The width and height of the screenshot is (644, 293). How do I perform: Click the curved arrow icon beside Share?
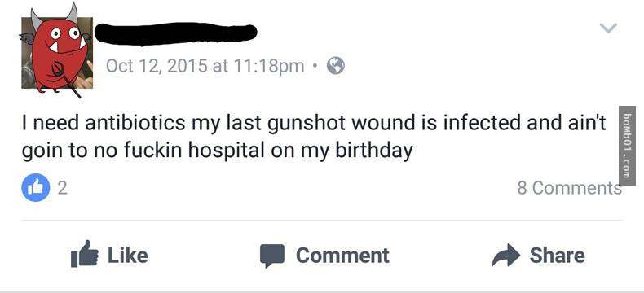pos(505,255)
